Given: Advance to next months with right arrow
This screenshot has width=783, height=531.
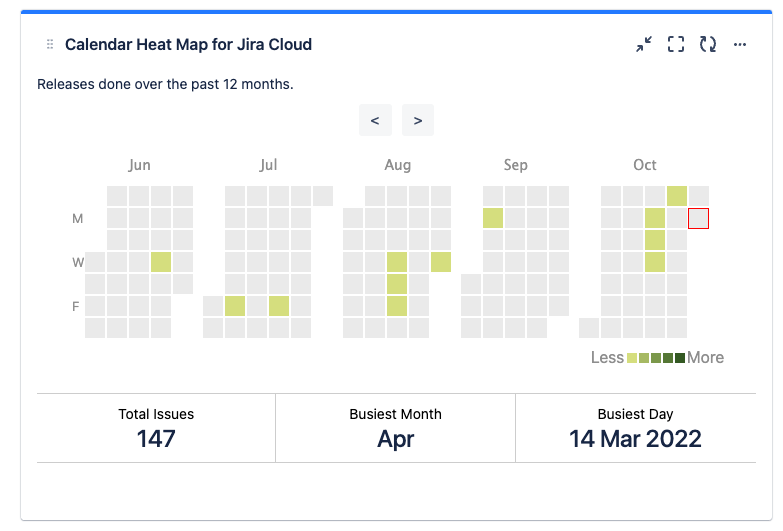Looking at the screenshot, I should click(418, 120).
